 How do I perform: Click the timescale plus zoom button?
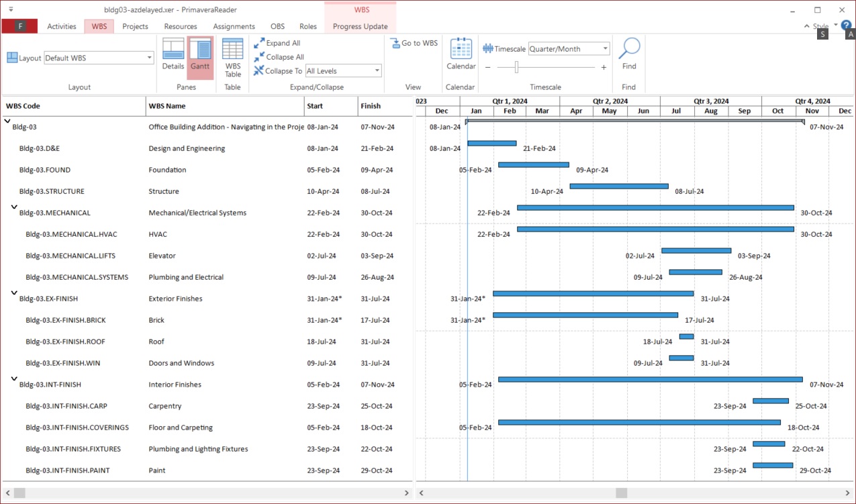(x=604, y=67)
